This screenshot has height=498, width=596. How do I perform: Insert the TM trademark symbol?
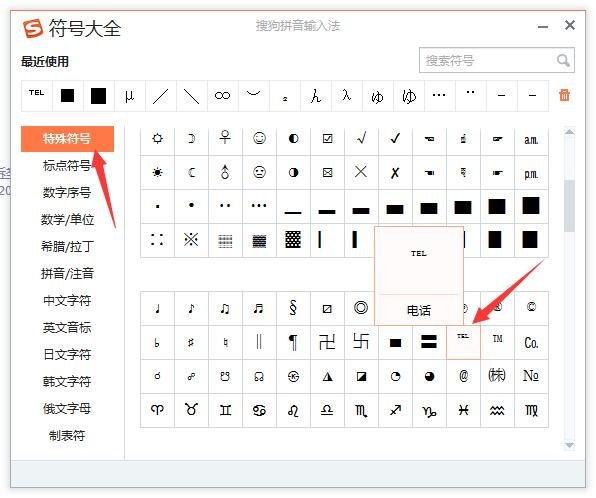pos(497,342)
